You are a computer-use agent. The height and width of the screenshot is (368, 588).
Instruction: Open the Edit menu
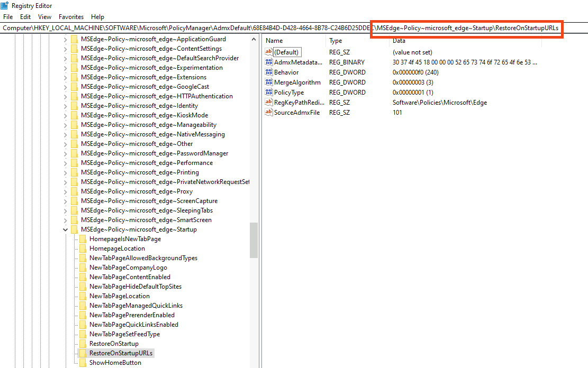(x=25, y=16)
